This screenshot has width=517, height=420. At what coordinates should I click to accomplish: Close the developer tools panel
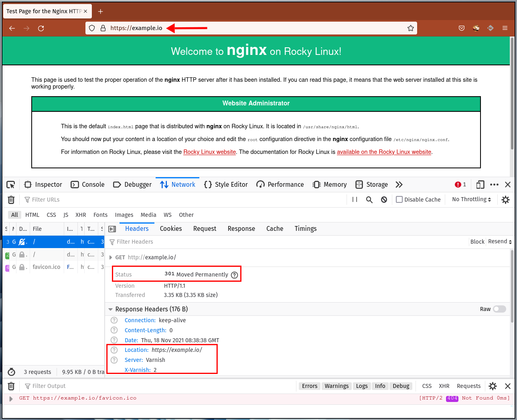[508, 185]
